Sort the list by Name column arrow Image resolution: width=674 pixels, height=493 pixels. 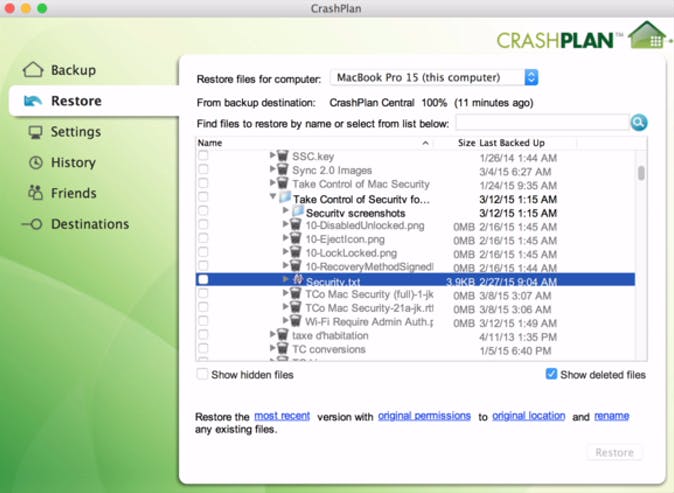pos(426,143)
